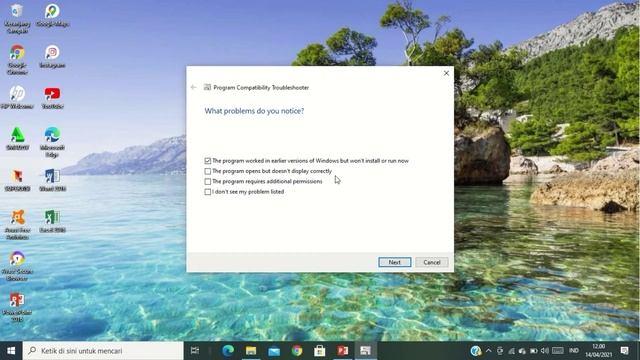
Task: Open the Windows Start menu
Action: [x=11, y=351]
